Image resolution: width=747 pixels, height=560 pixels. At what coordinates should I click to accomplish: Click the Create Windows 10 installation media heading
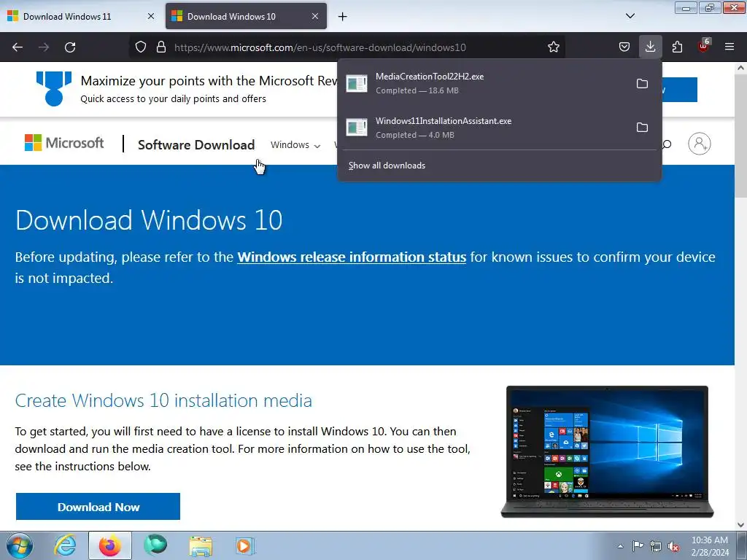(x=163, y=400)
